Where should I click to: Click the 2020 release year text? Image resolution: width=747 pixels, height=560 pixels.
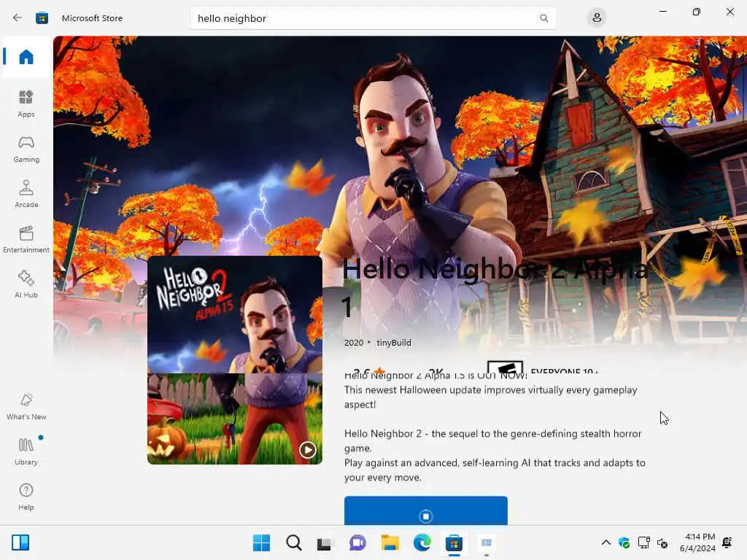pos(354,343)
